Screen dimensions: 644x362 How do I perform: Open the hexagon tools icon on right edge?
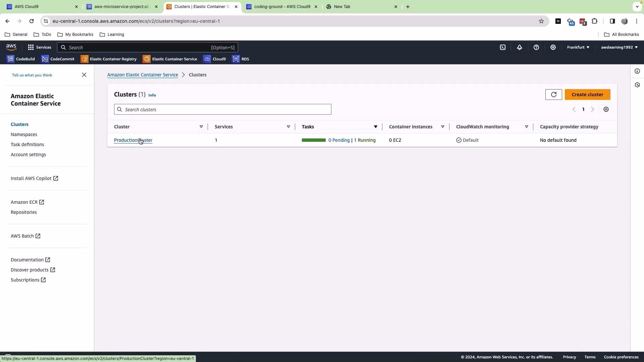coord(637,85)
